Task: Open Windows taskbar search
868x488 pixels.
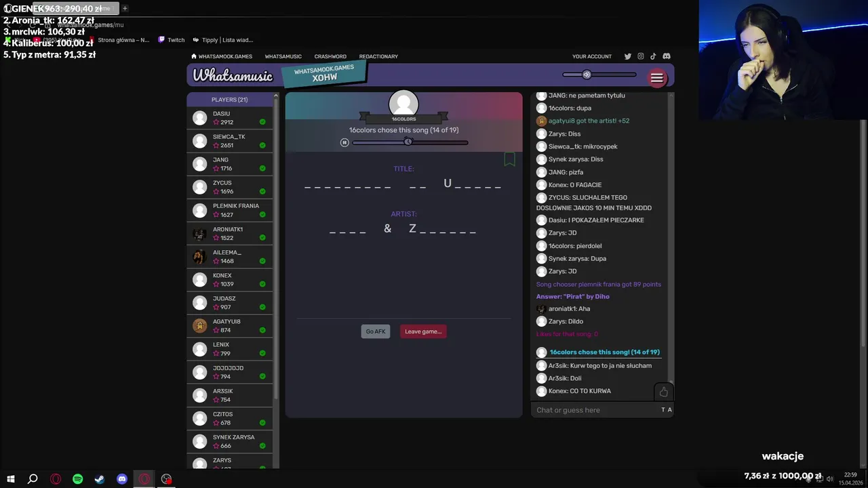Action: click(33, 479)
